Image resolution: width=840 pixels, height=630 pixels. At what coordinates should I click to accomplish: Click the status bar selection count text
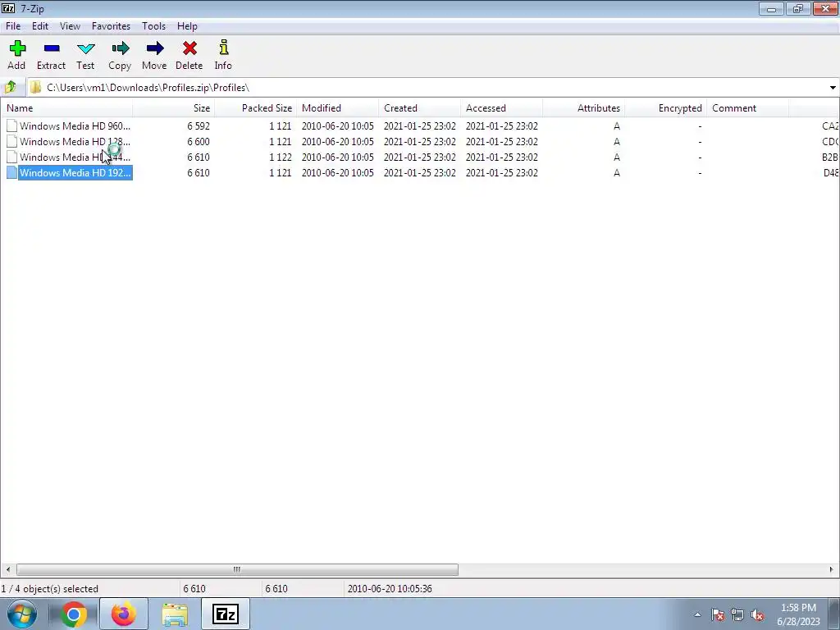coord(50,589)
